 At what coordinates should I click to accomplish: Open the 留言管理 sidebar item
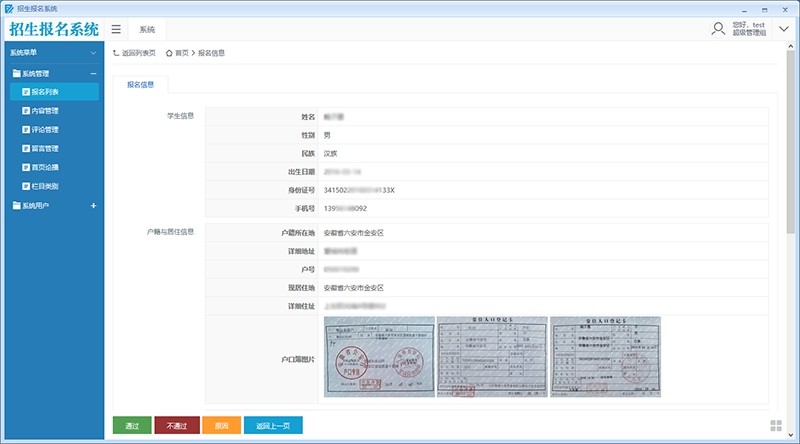40,149
